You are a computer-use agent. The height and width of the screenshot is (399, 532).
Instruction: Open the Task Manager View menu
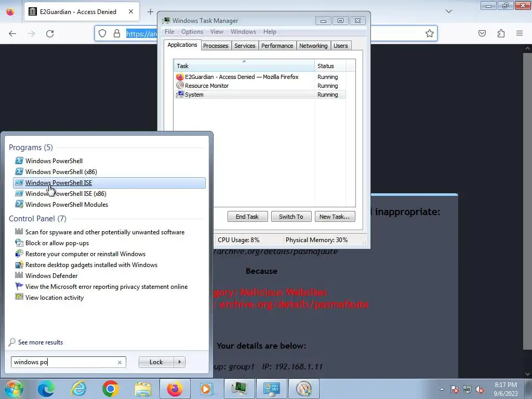pyautogui.click(x=217, y=32)
